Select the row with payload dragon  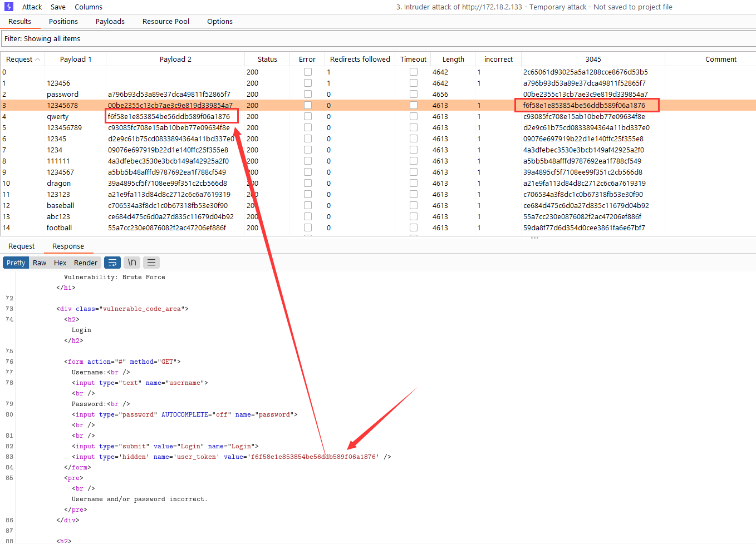378,183
